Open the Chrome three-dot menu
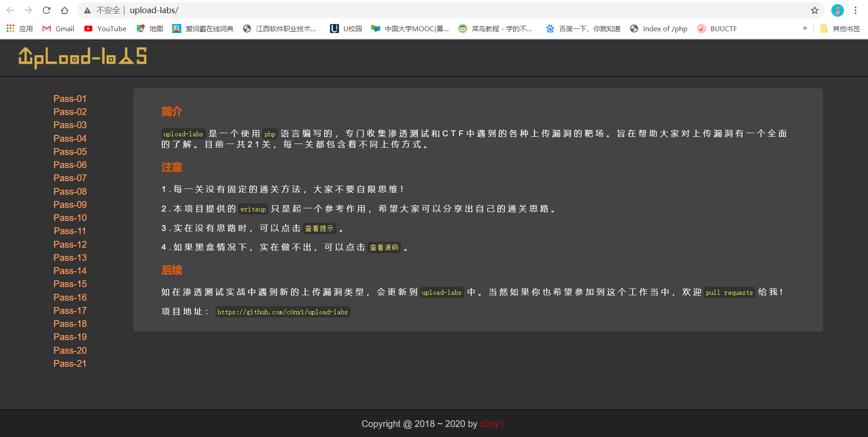This screenshot has width=868, height=437. 855,10
